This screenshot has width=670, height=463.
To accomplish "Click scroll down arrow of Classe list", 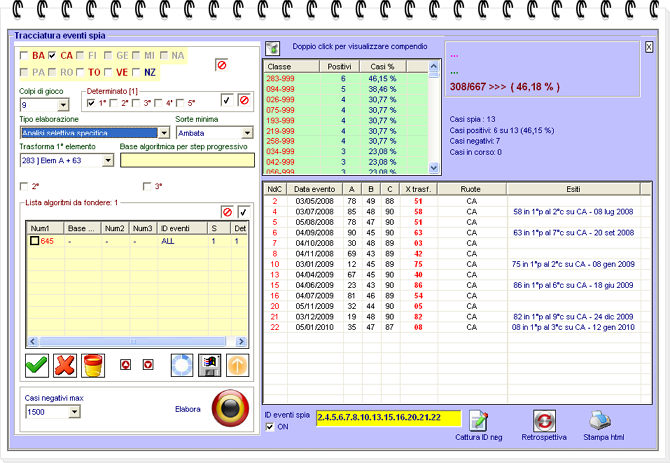I will point(434,168).
